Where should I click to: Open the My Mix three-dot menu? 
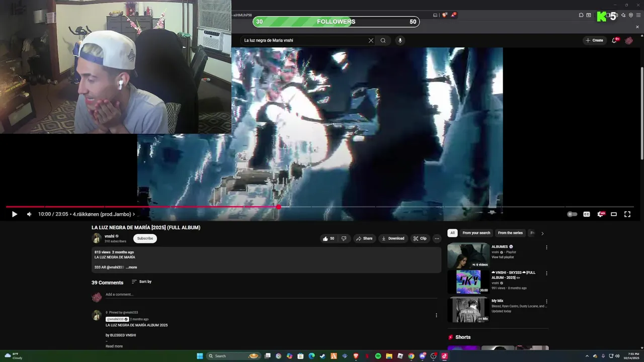546,302
